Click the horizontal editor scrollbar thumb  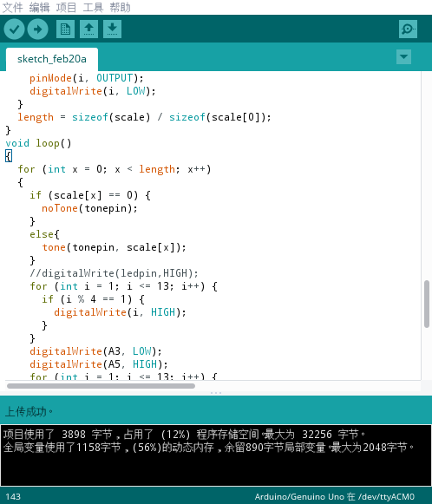tap(101, 386)
